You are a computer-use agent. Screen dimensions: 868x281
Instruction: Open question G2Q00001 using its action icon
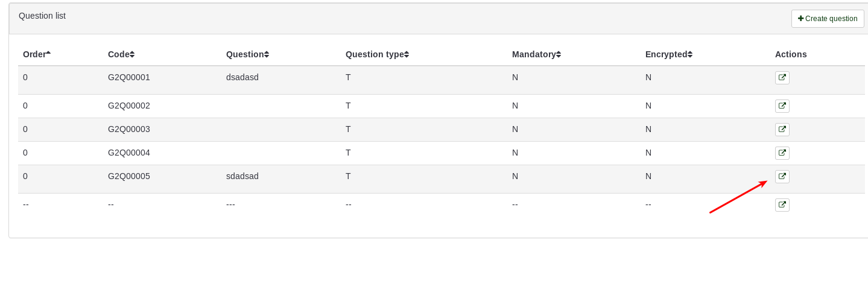coord(782,78)
